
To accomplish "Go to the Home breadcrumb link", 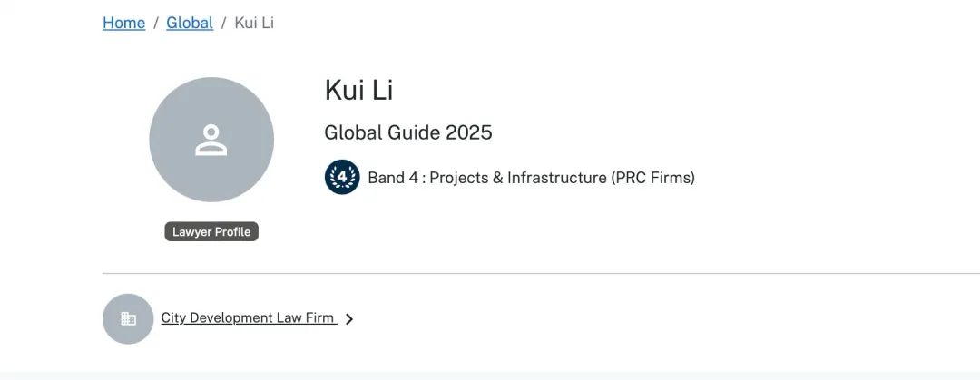I will [123, 23].
